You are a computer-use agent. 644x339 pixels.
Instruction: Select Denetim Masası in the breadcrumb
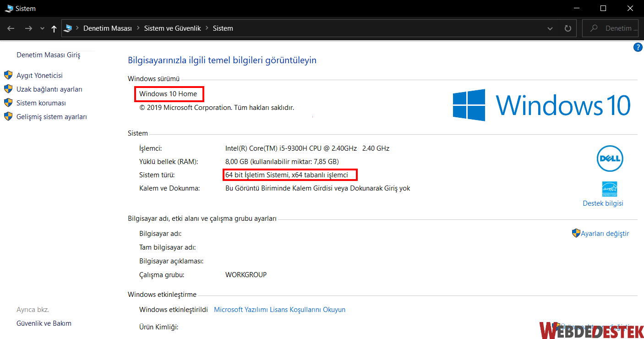[x=108, y=28]
